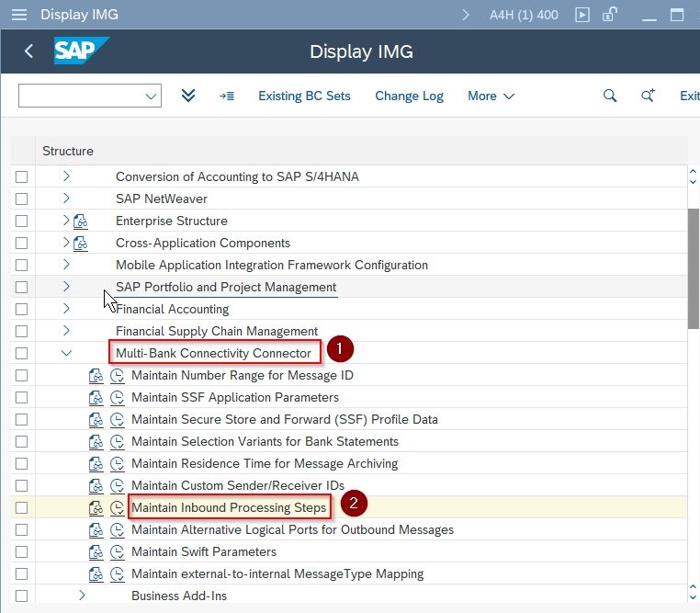This screenshot has width=700, height=613.
Task: Click the Find magnifier icon
Action: click(x=610, y=96)
